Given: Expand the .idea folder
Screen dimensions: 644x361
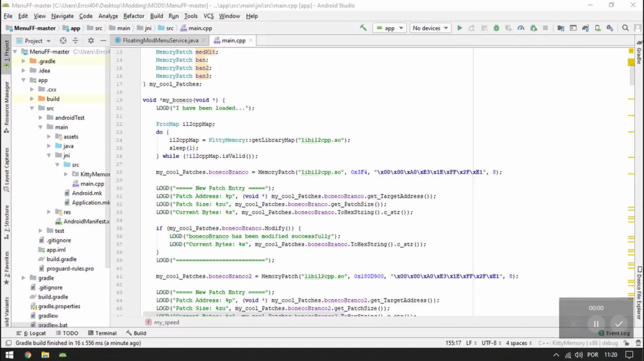Looking at the screenshot, I should [23, 70].
